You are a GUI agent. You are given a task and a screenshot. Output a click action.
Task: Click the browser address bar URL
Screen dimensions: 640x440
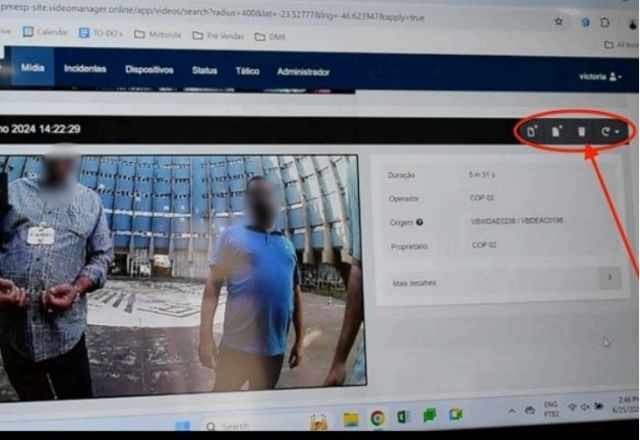pyautogui.click(x=212, y=13)
